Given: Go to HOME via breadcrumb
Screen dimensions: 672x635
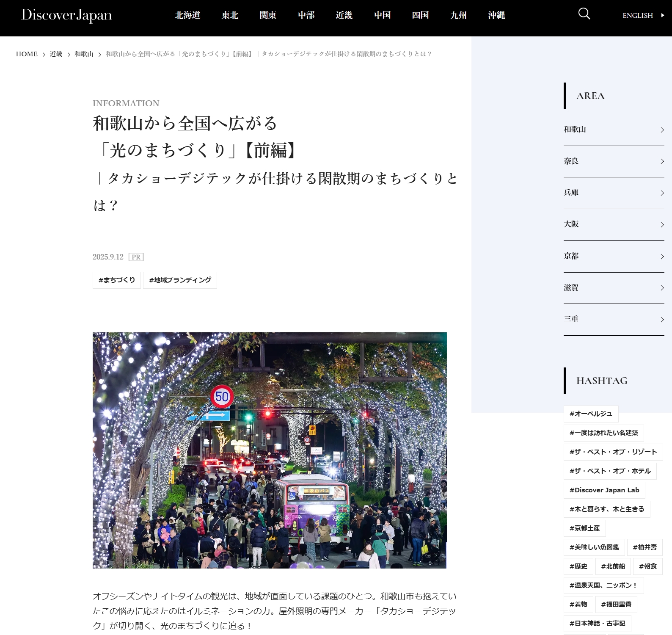Looking at the screenshot, I should tap(27, 54).
